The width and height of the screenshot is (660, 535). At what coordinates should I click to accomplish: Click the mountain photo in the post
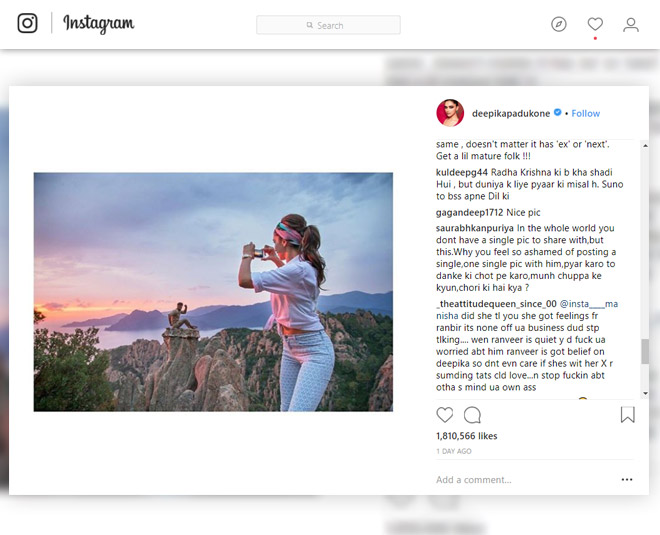tap(213, 291)
